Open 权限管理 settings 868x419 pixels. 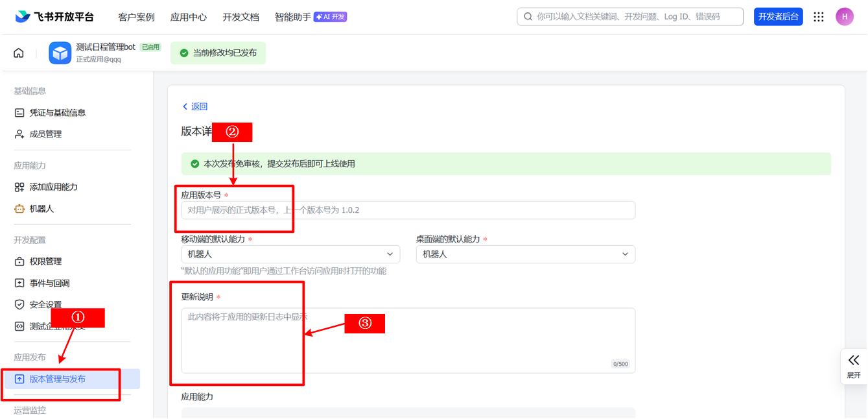click(45, 261)
